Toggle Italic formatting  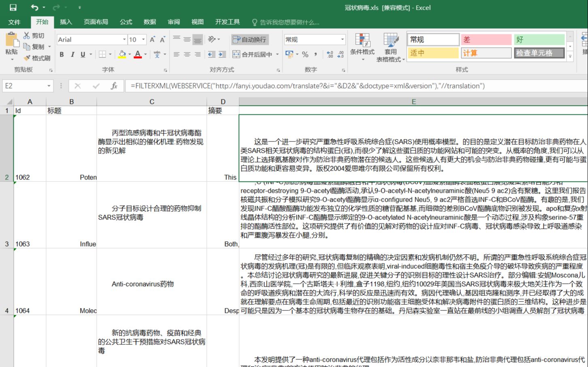pyautogui.click(x=72, y=54)
